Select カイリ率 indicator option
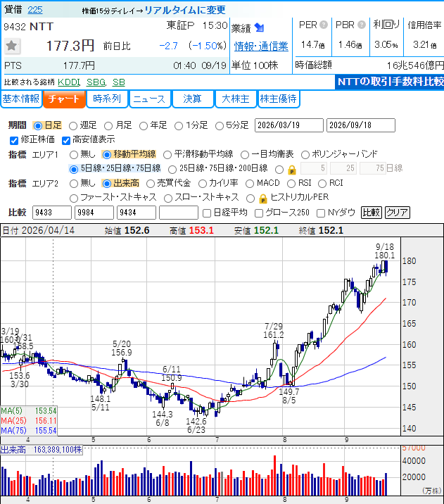Image resolution: width=444 pixels, height=504 pixels. pos(203,184)
